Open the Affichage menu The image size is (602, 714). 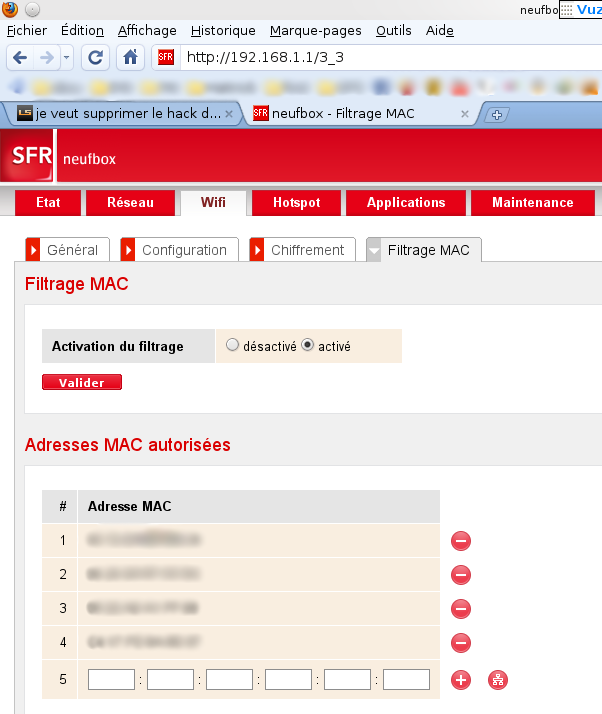(x=147, y=31)
